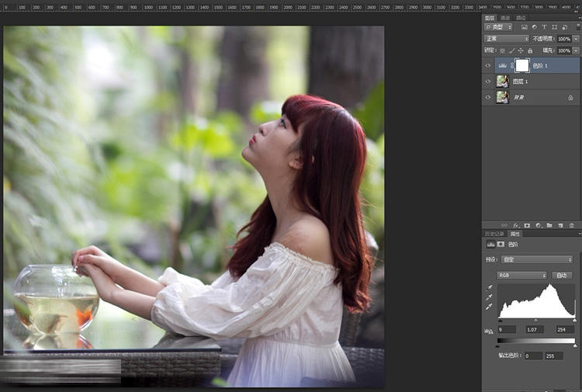
Task: Click the midtone slider under the histogram
Action: pos(535,320)
